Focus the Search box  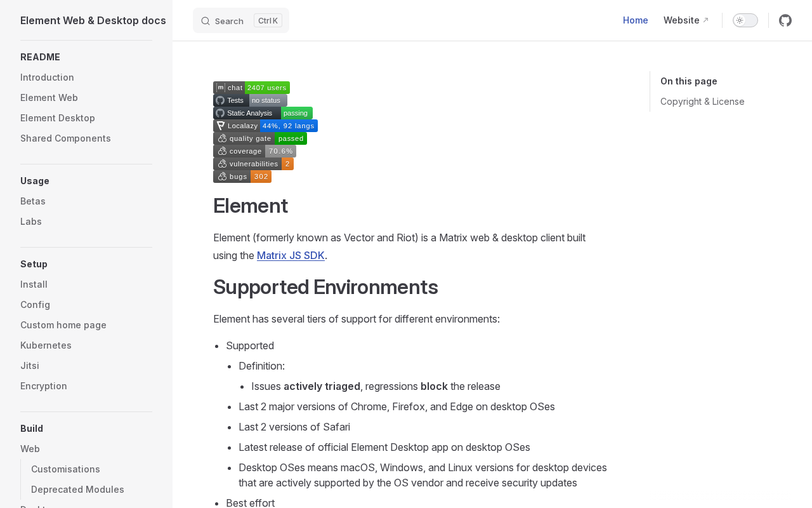click(x=241, y=20)
